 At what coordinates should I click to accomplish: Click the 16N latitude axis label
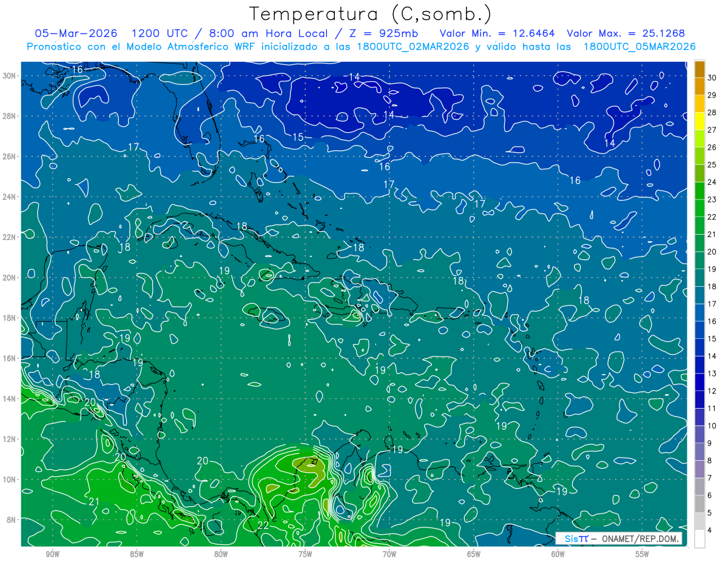[8, 358]
